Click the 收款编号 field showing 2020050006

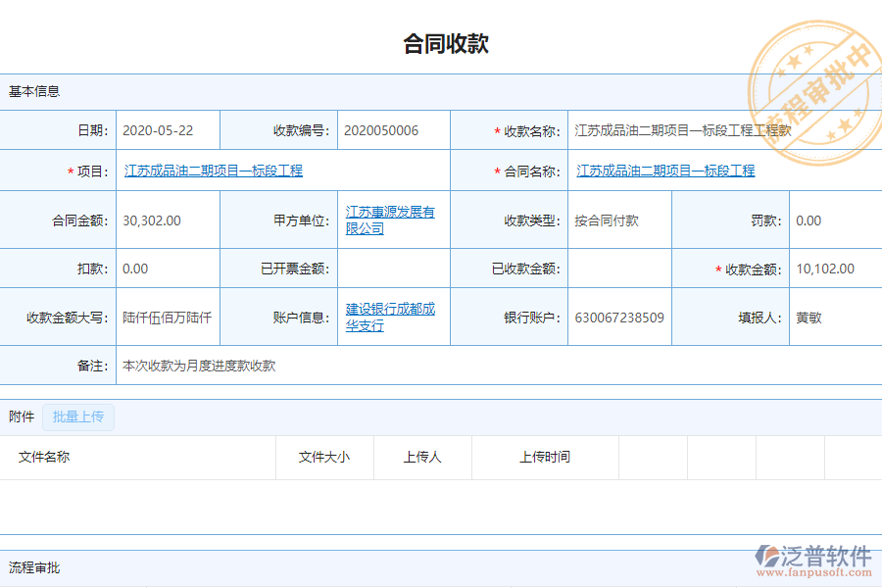tap(392, 129)
